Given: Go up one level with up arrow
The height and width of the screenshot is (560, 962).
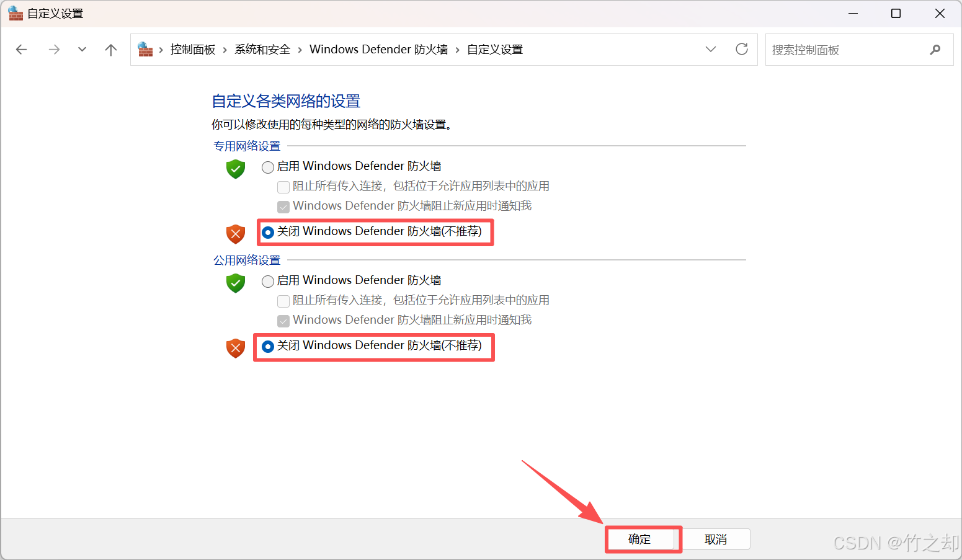Looking at the screenshot, I should pos(111,50).
